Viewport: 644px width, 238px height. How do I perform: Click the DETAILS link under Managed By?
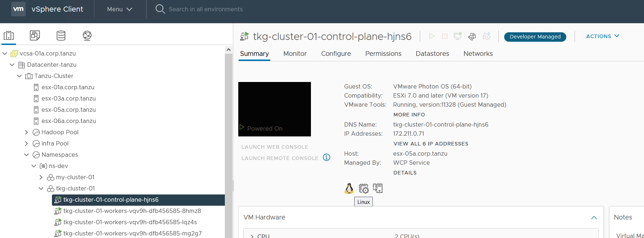click(405, 173)
